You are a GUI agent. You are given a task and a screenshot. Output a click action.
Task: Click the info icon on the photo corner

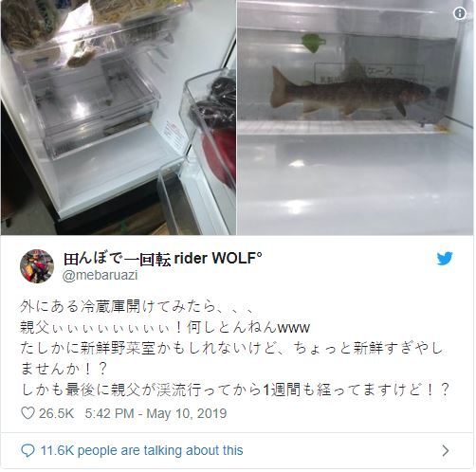click(x=460, y=13)
